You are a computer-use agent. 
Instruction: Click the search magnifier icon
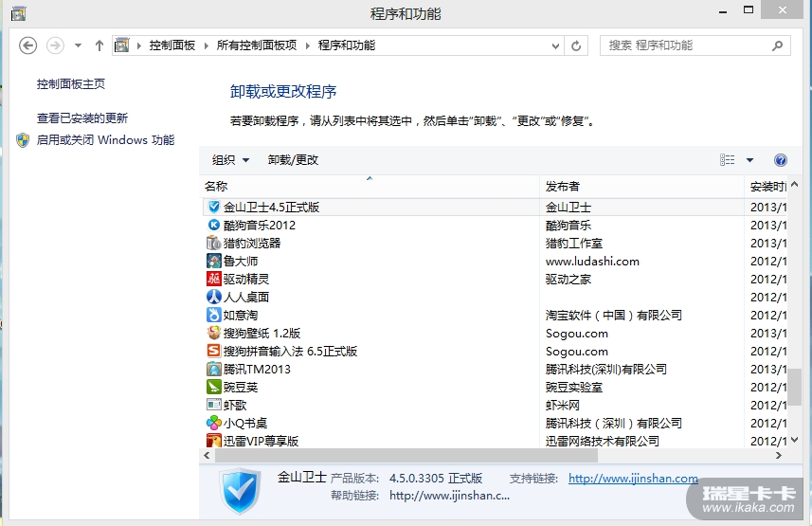777,45
